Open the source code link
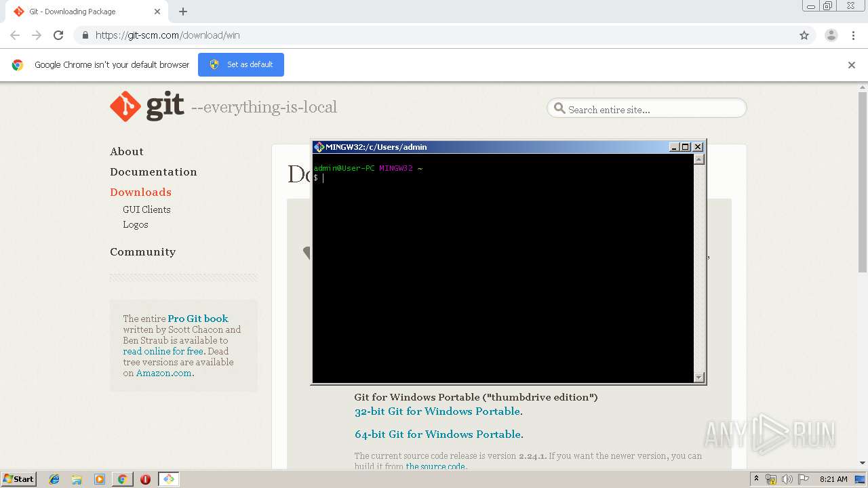Viewport: 868px width, 488px height. 435,466
